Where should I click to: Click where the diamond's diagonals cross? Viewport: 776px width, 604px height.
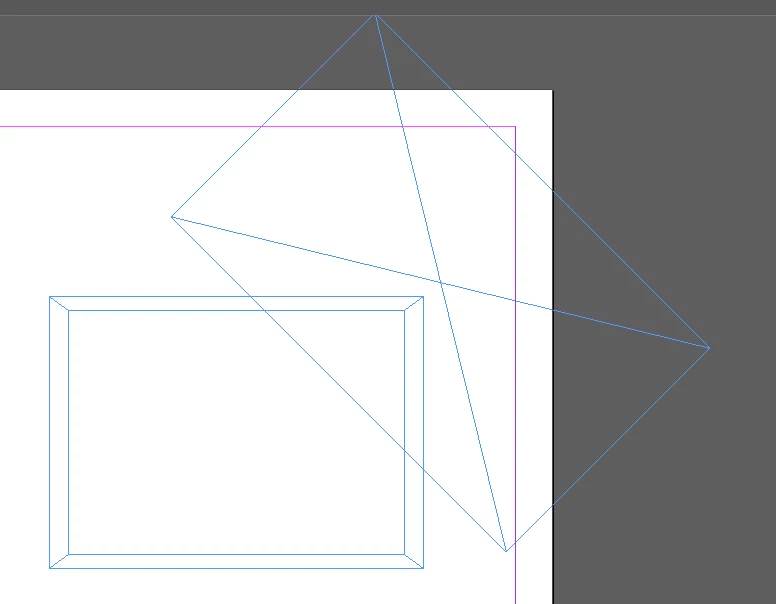[440, 282]
